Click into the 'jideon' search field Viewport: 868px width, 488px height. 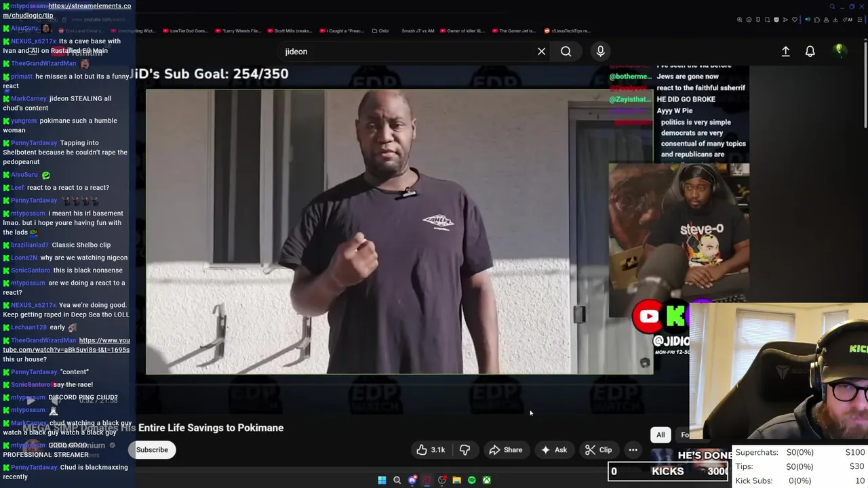[407, 52]
